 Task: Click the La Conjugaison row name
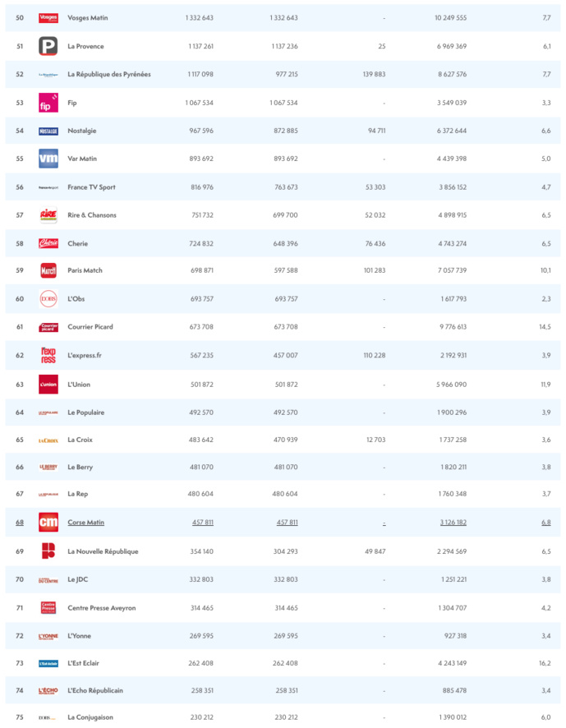coord(90,717)
